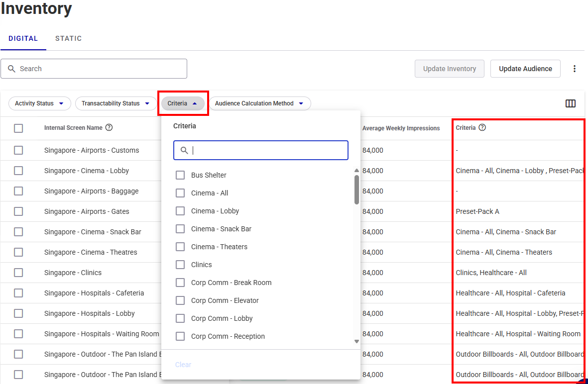Click the Inventory page heading
Viewport: 588px width, 384px height.
coord(36,8)
